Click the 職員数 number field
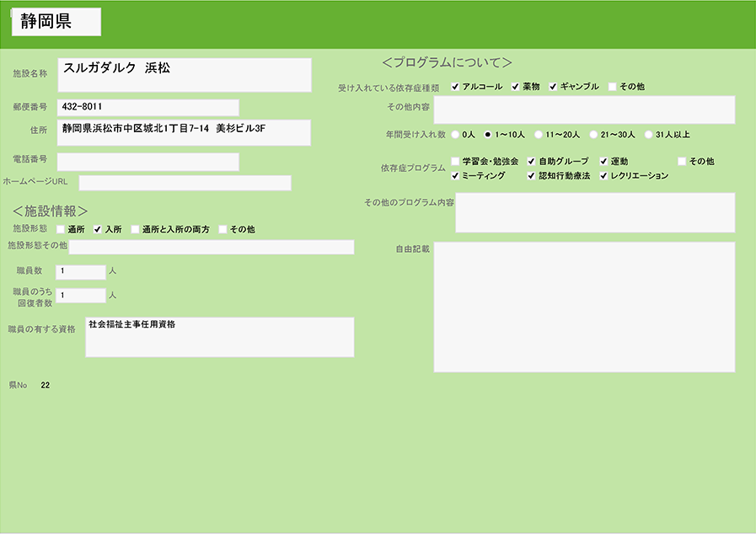 pyautogui.click(x=80, y=271)
